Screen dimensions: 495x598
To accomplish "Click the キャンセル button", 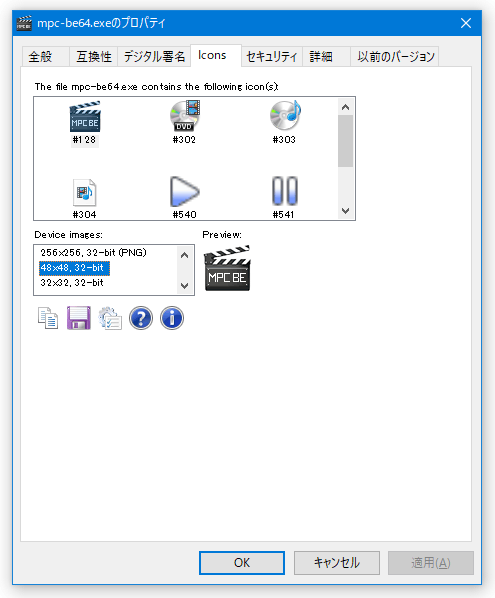I will point(337,563).
